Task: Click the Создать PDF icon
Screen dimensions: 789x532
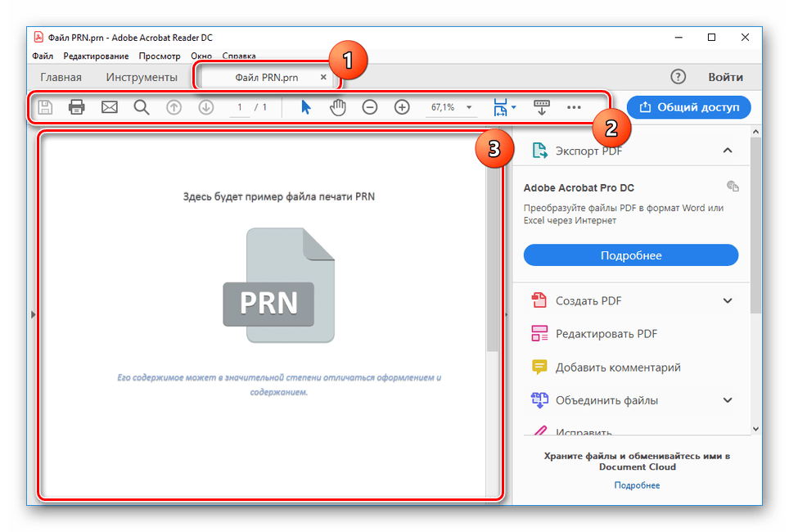Action: click(x=539, y=300)
